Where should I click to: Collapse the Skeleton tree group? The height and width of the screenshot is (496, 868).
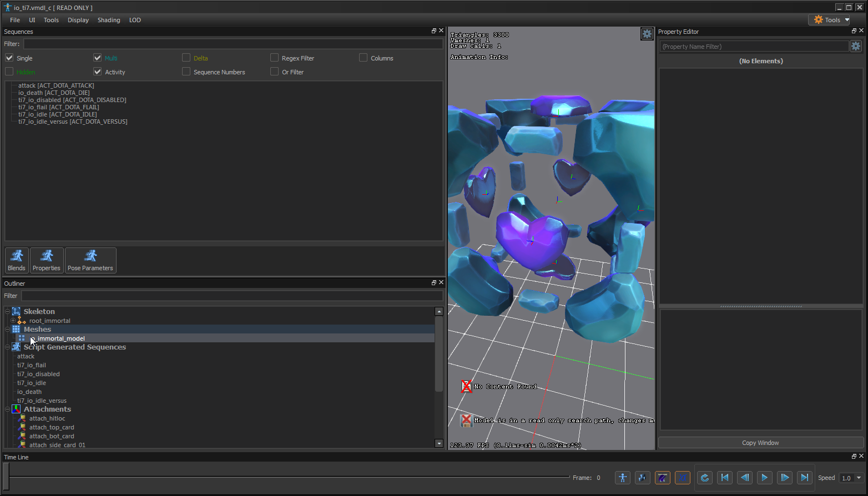tap(7, 312)
